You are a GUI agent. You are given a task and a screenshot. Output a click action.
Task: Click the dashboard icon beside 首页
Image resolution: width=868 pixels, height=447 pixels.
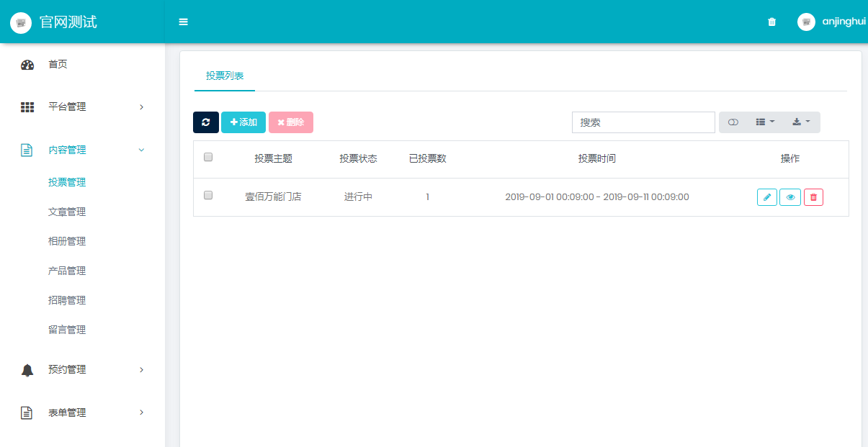click(x=27, y=65)
